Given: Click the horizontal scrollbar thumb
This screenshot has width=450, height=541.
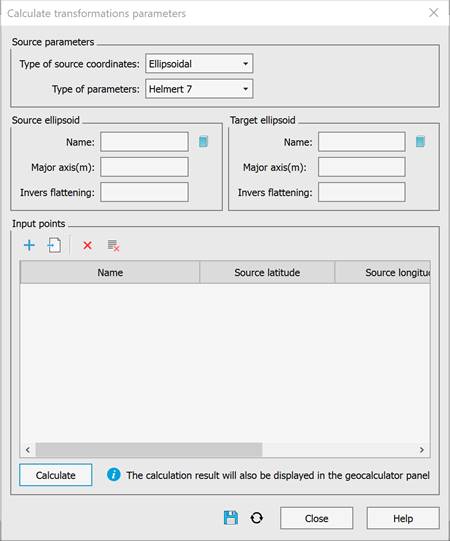Looking at the screenshot, I should click(149, 450).
